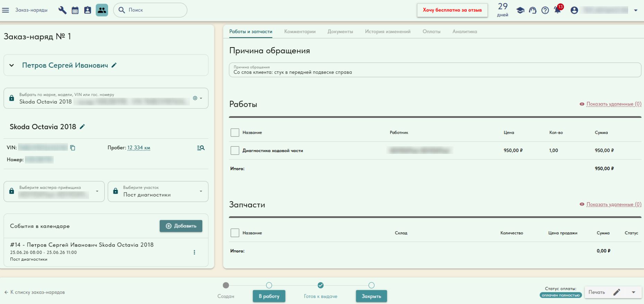Open the Аналитика tab

point(465,32)
